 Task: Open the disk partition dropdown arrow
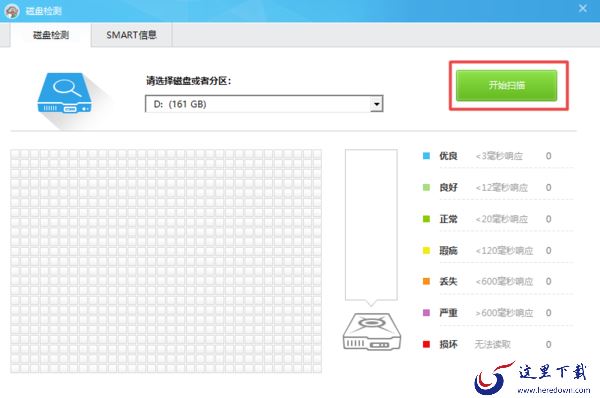(x=377, y=104)
